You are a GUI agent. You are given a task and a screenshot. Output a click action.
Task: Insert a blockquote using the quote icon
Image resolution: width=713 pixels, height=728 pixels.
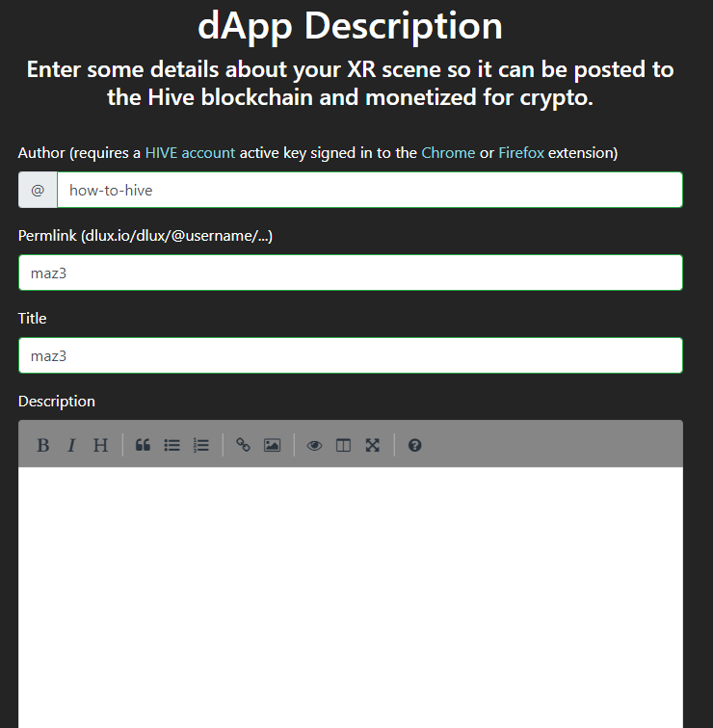coord(143,445)
